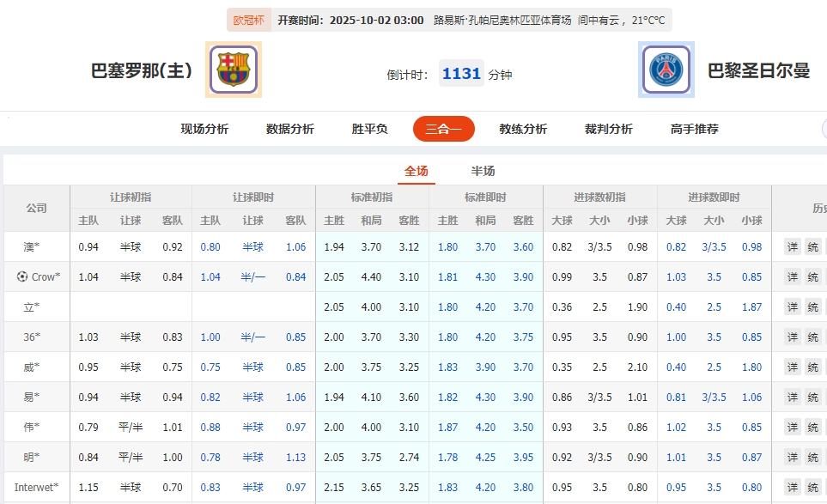Image resolution: width=827 pixels, height=504 pixels.
Task: Open the 统 statistics button for Crow
Action: click(812, 276)
